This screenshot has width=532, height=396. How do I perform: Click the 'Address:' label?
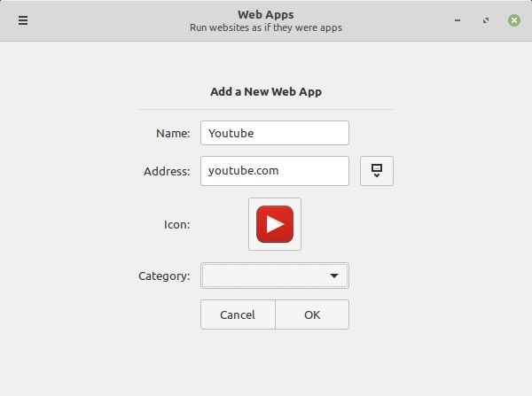[167, 171]
